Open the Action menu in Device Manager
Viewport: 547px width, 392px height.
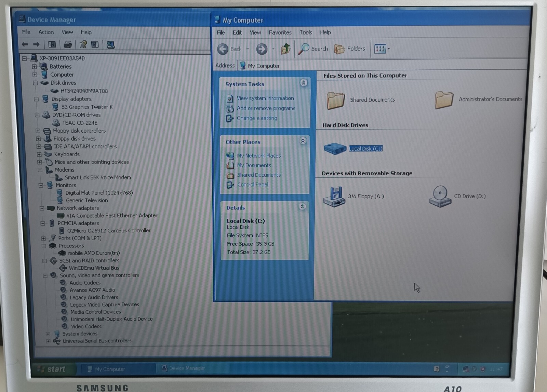coord(46,32)
